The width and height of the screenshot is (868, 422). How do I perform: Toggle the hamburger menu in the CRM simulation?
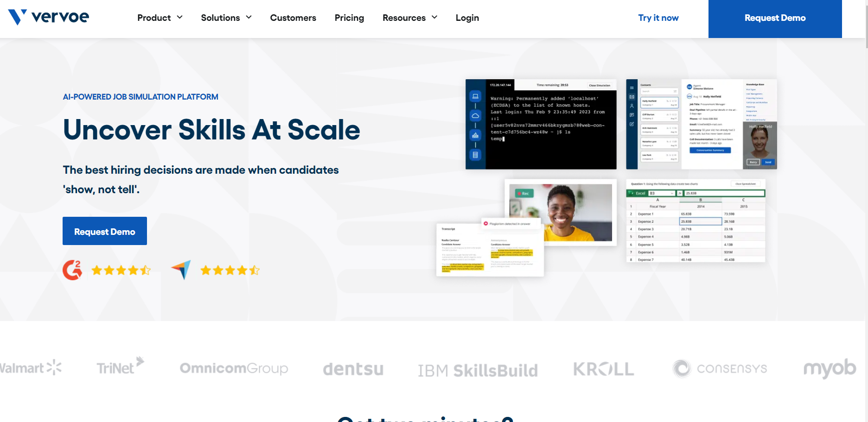click(632, 88)
